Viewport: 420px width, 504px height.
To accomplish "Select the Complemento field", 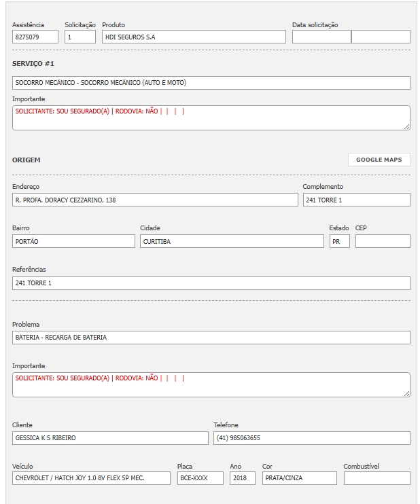I will 356,200.
